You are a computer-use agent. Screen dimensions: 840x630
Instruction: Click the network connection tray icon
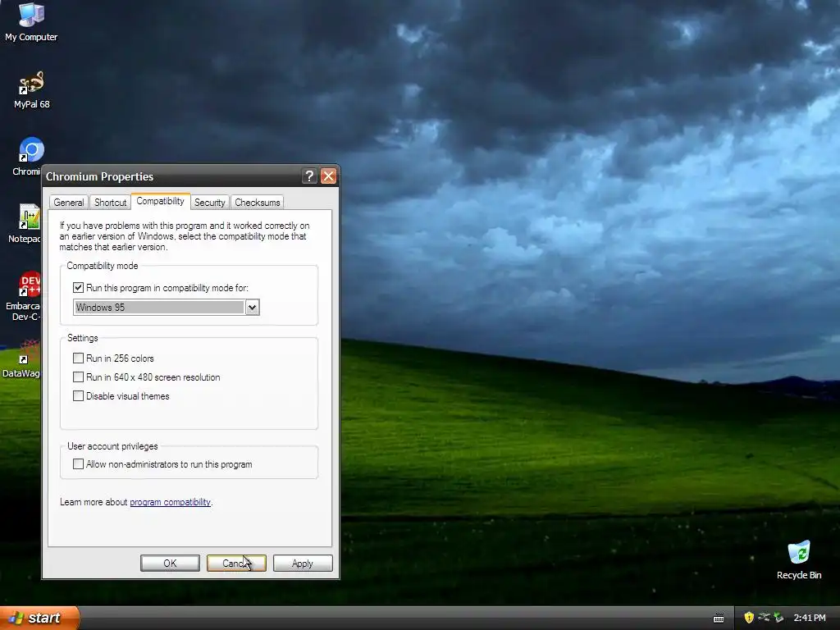pos(764,618)
